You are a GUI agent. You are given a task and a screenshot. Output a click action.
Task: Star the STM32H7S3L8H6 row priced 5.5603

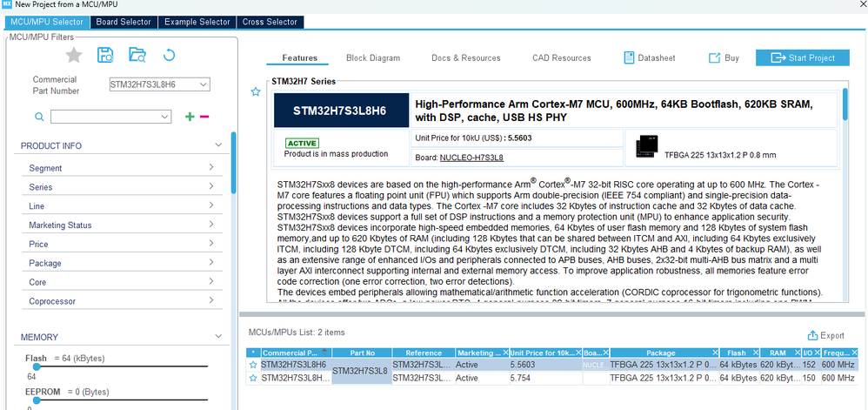[254, 365]
